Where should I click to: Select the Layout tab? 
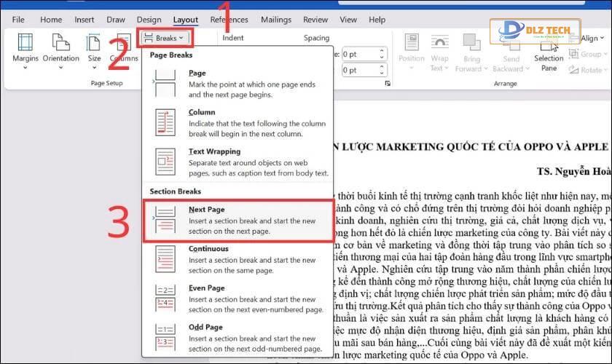click(x=186, y=20)
